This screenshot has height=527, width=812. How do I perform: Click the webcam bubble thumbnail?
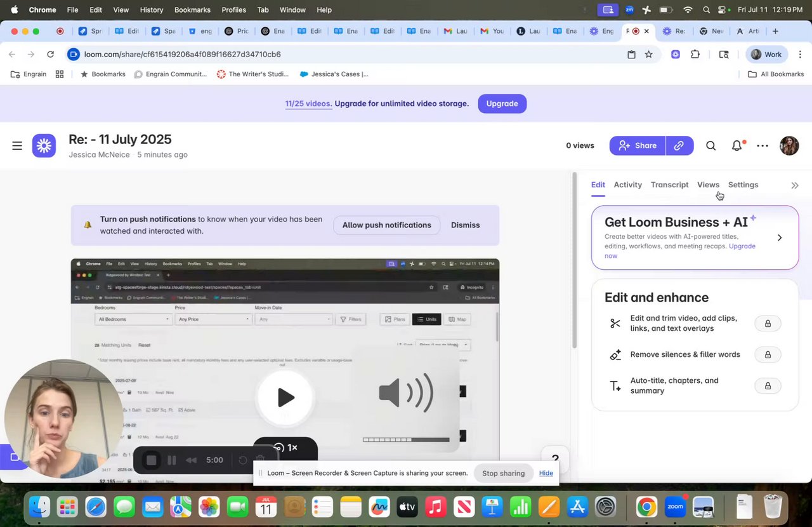click(x=63, y=419)
